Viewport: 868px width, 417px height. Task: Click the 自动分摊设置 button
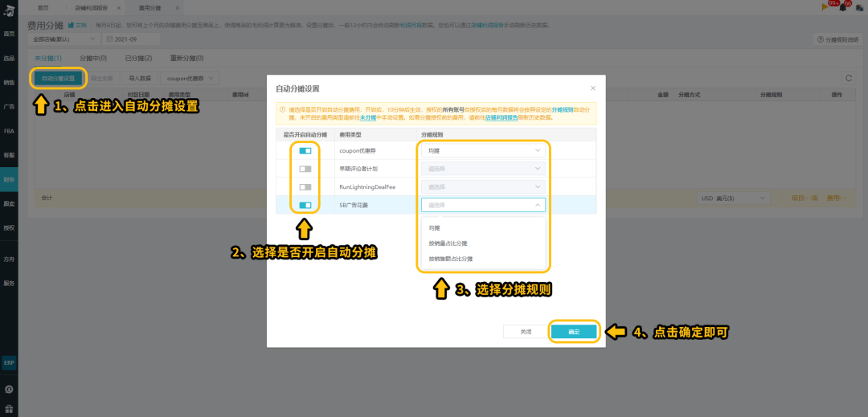click(58, 79)
